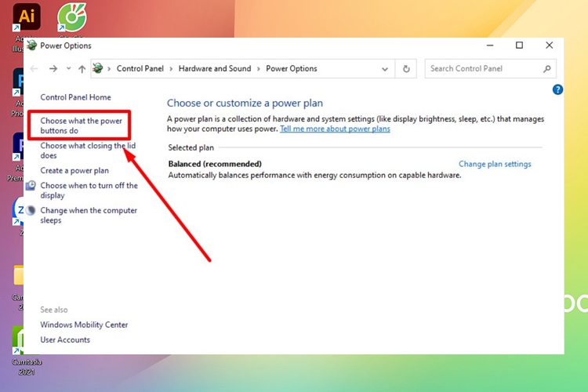Screen dimensions: 588x392
Task: Select Hardware and Sound in the breadcrumb
Action: [x=215, y=69]
